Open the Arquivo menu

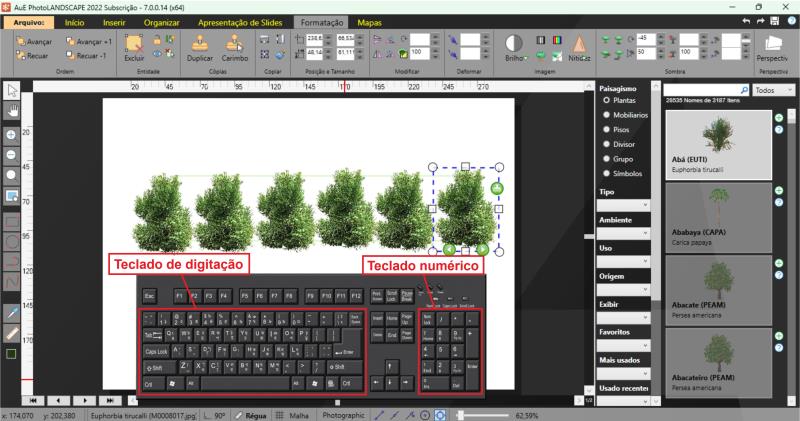coord(29,22)
